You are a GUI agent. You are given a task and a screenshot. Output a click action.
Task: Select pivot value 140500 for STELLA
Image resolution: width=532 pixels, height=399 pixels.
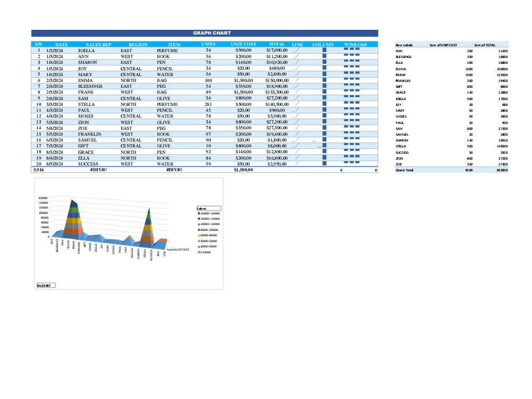coord(502,146)
